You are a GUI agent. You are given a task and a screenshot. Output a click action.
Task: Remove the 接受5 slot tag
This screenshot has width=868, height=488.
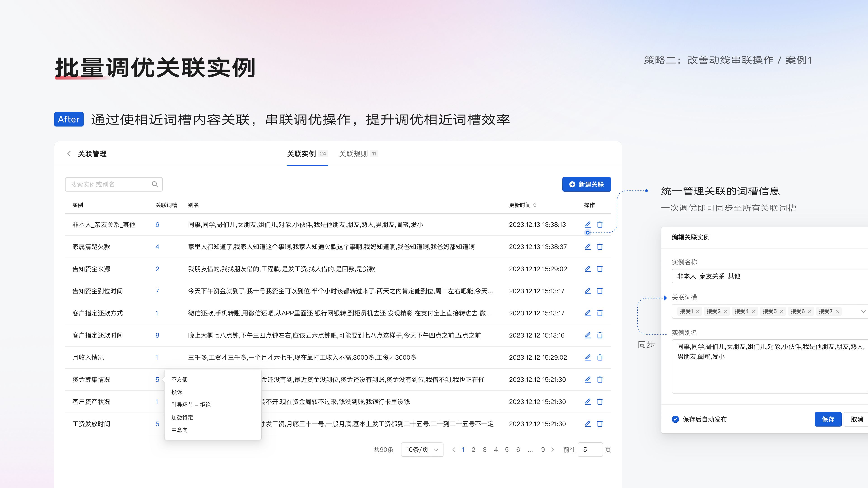(781, 311)
